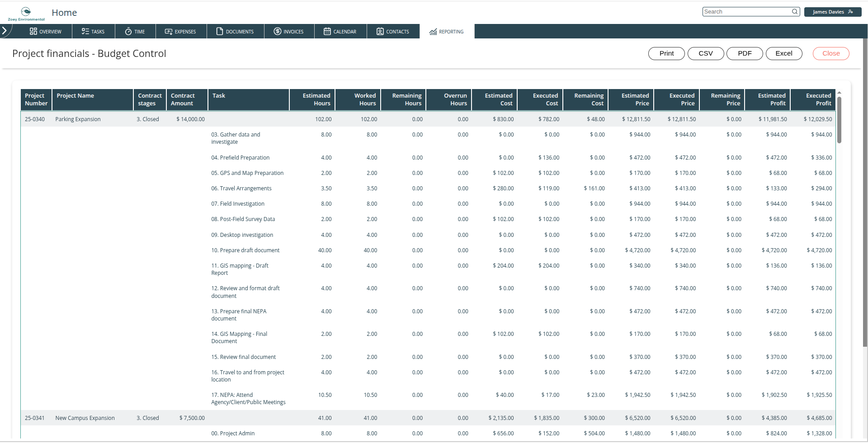This screenshot has width=868, height=443.
Task: Export the report as PDF
Action: click(x=745, y=53)
